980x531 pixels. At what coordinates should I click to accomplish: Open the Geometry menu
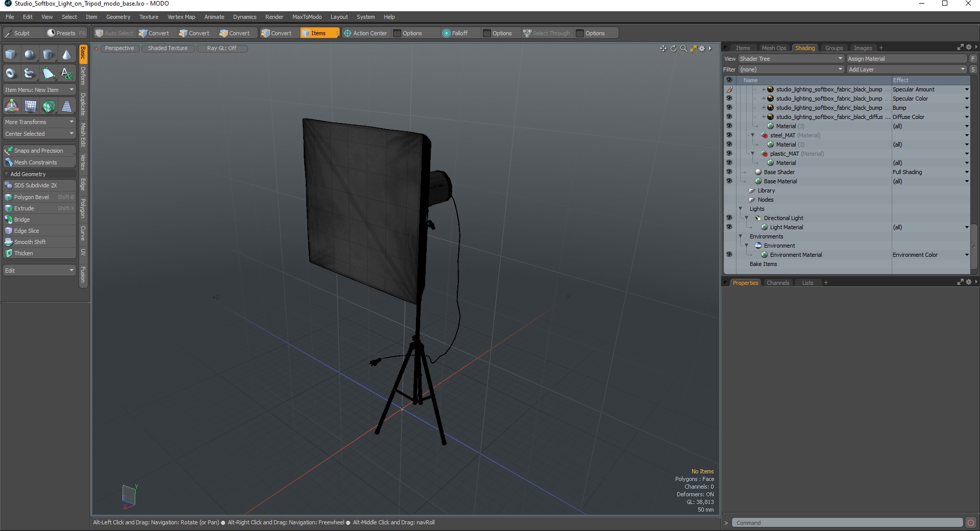click(118, 17)
